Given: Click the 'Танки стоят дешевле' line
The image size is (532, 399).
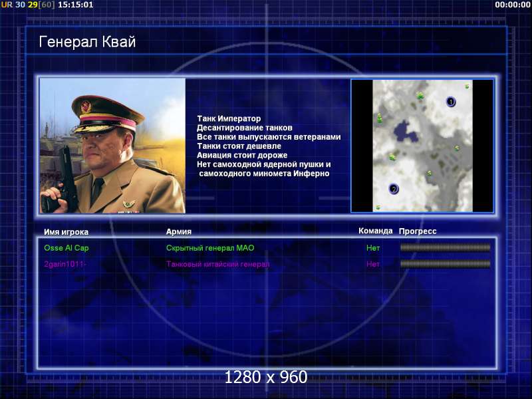Looking at the screenshot, I should point(239,146).
